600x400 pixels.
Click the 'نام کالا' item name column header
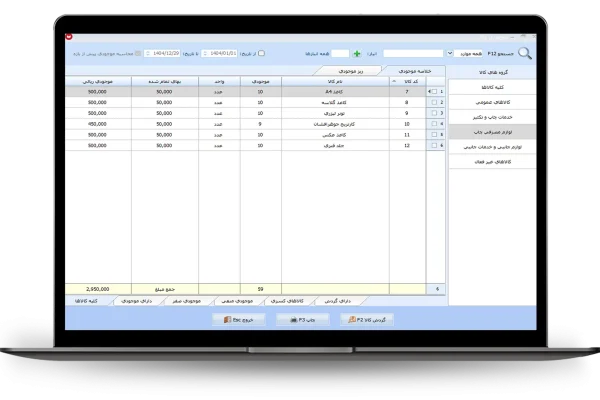click(x=335, y=82)
